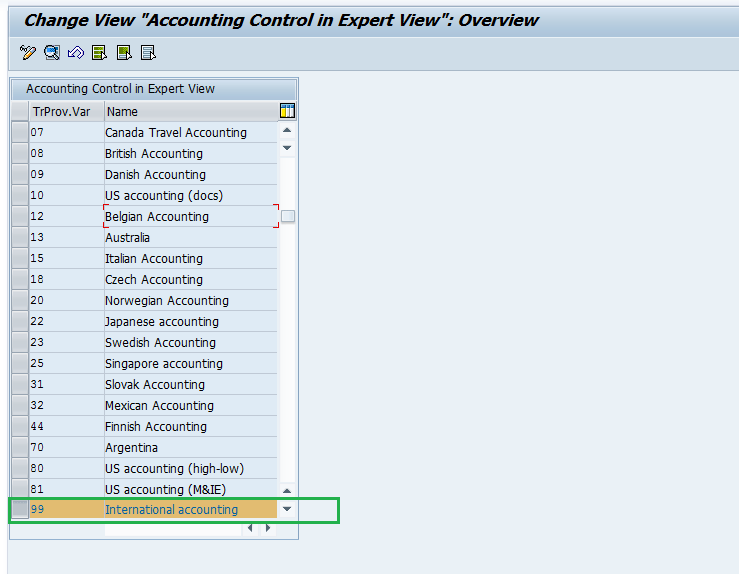The image size is (739, 574).
Task: Open Details with the magnifier icon
Action: (x=51, y=53)
